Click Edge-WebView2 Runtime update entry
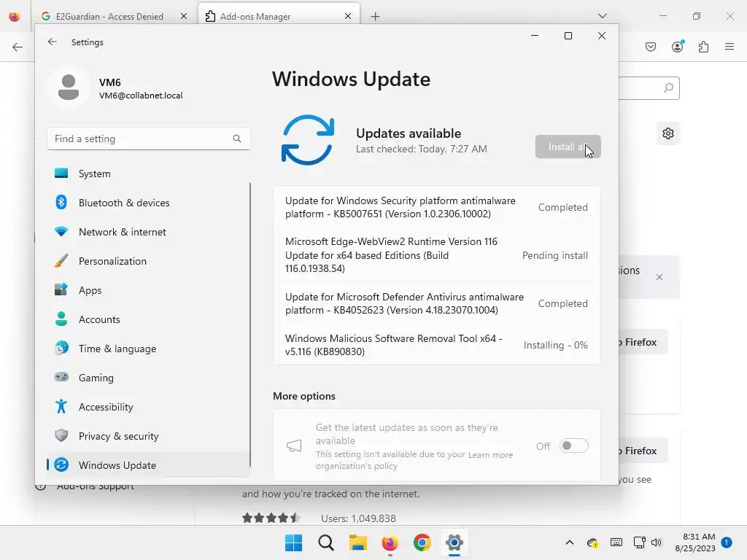747x560 pixels. (436, 255)
